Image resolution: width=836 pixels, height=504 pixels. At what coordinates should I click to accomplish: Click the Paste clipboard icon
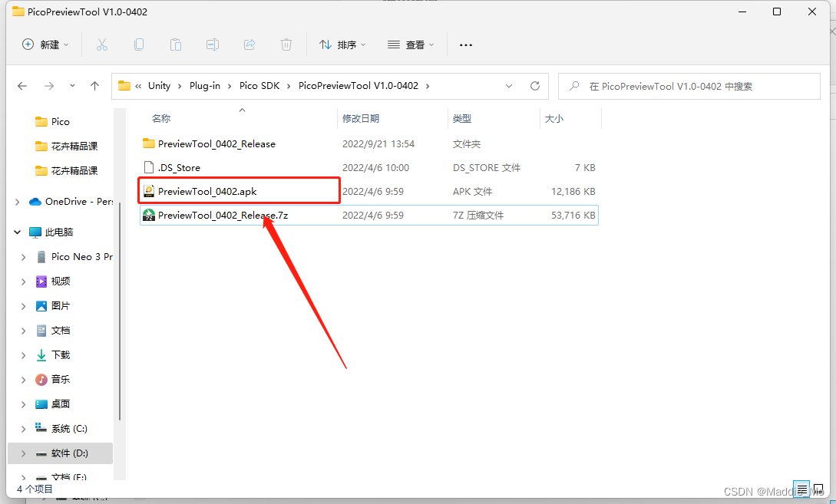[175, 44]
